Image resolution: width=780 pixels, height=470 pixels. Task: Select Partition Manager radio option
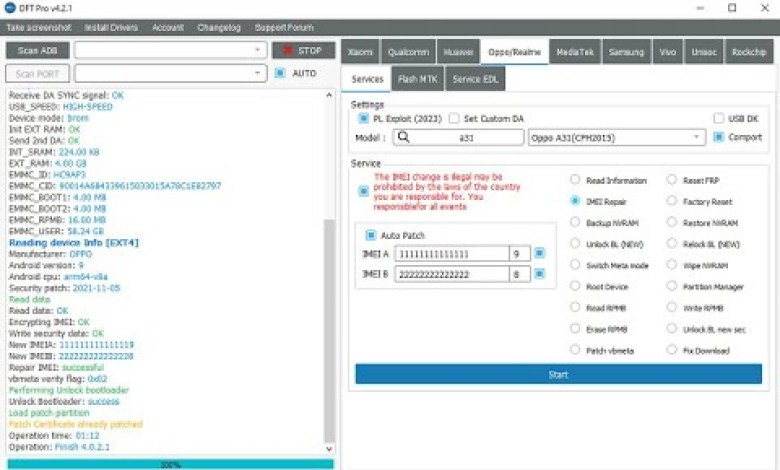point(672,286)
